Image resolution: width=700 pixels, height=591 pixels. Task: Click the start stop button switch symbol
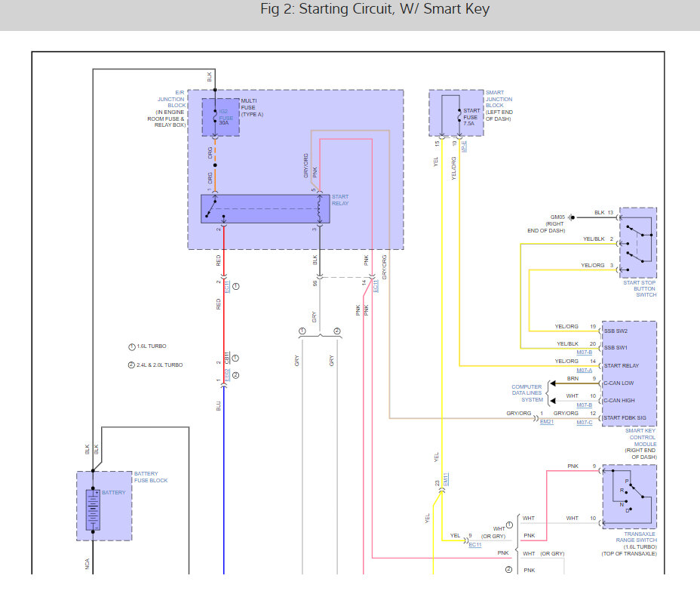(x=638, y=243)
